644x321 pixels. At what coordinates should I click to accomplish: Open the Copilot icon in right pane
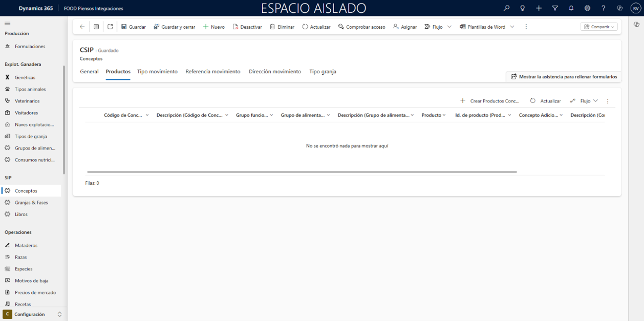pos(636,24)
